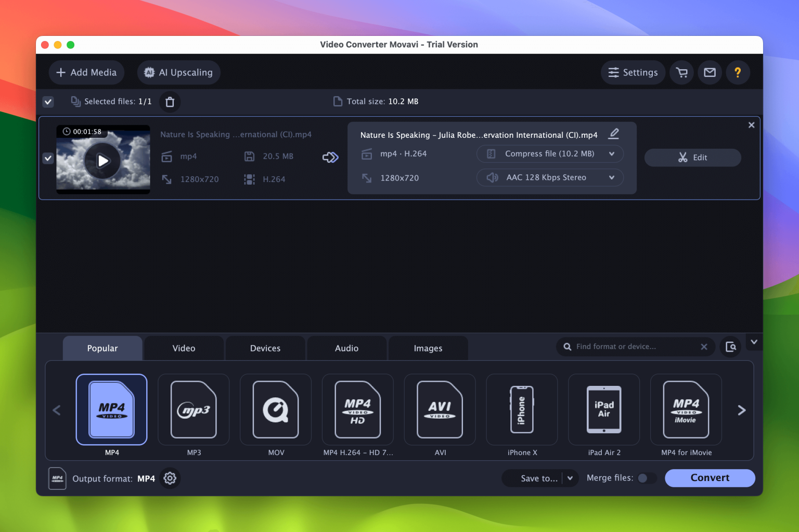799x532 pixels.
Task: Open output format settings via gear icon
Action: coord(170,478)
